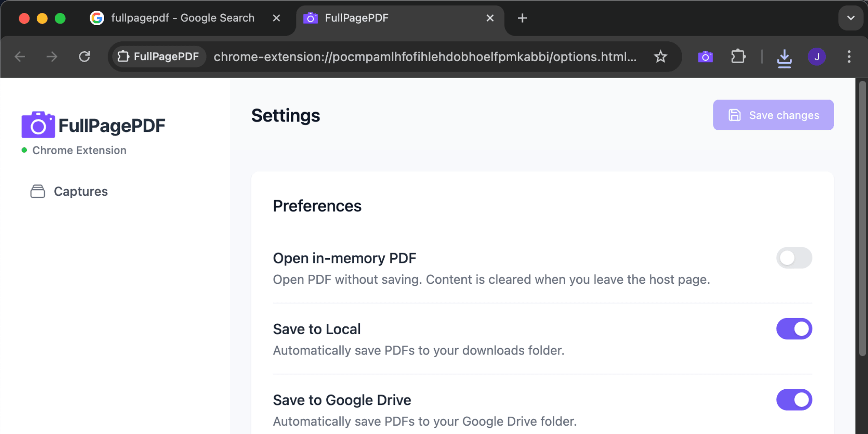This screenshot has width=868, height=434.
Task: Expand the tab search dropdown arrow
Action: tap(851, 18)
